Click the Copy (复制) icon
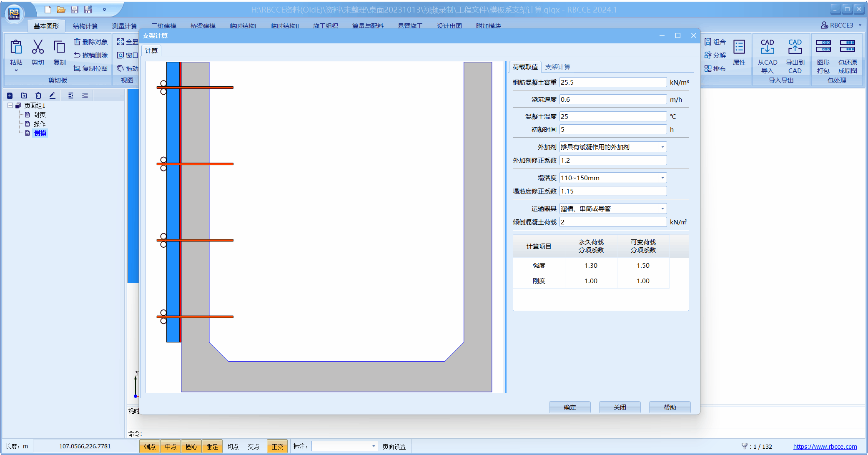Viewport: 868px width, 455px height. 59,47
